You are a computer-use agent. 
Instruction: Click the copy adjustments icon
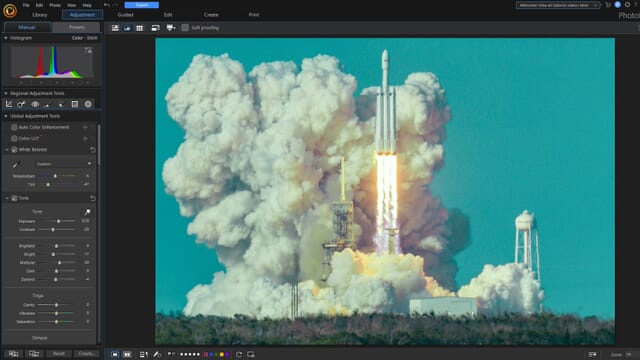(13, 354)
